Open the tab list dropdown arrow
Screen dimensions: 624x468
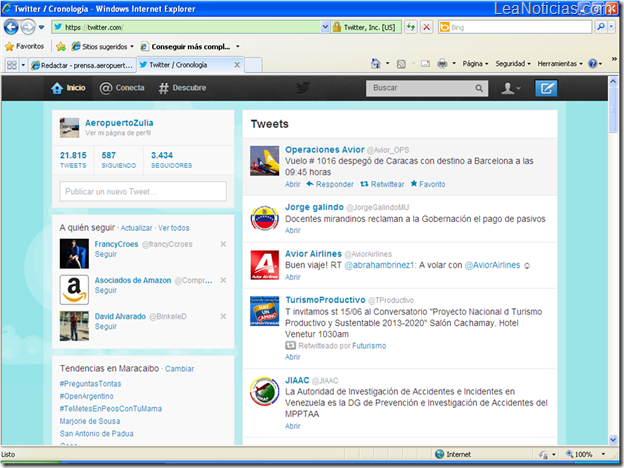(23, 65)
